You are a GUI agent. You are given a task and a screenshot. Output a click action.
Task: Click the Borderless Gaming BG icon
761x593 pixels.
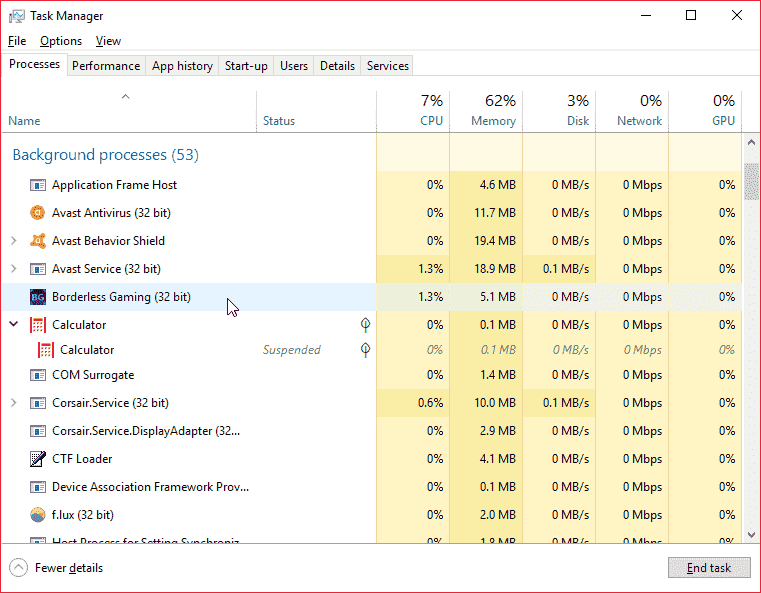tap(38, 296)
